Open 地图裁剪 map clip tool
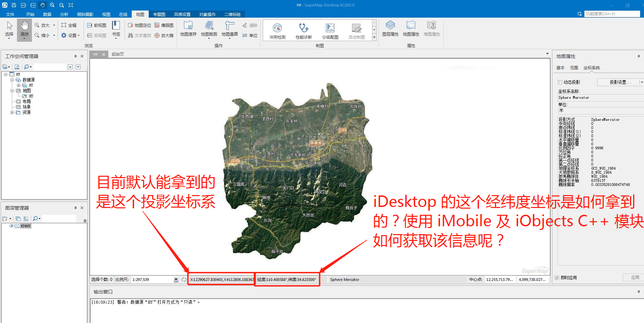644x323 pixels. 209,29
